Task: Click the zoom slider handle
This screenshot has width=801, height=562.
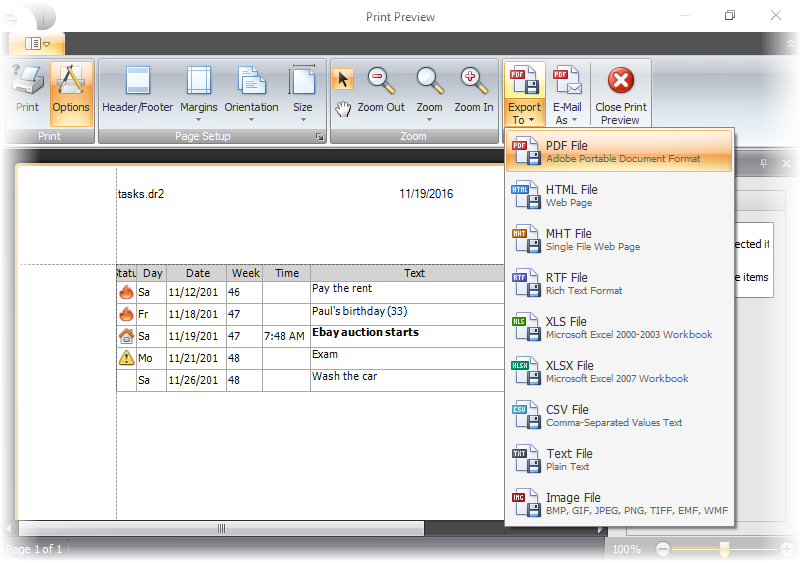Action: [x=724, y=549]
